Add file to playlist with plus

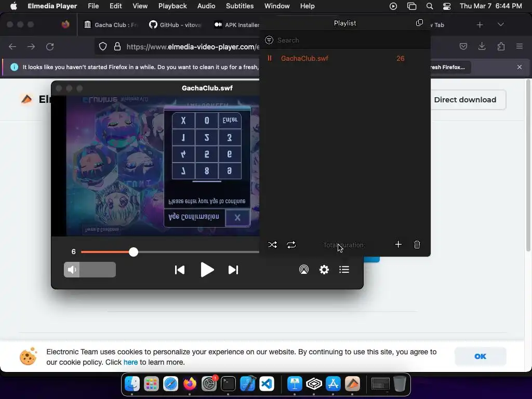tap(398, 244)
